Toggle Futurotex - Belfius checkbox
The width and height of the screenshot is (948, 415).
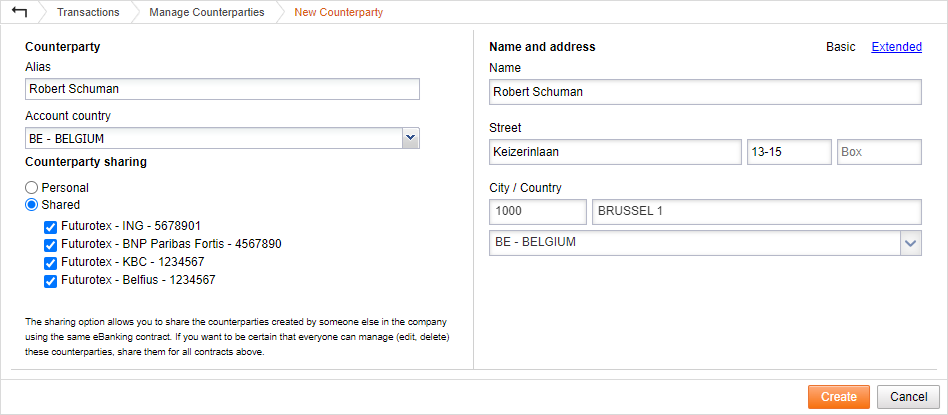(x=50, y=281)
